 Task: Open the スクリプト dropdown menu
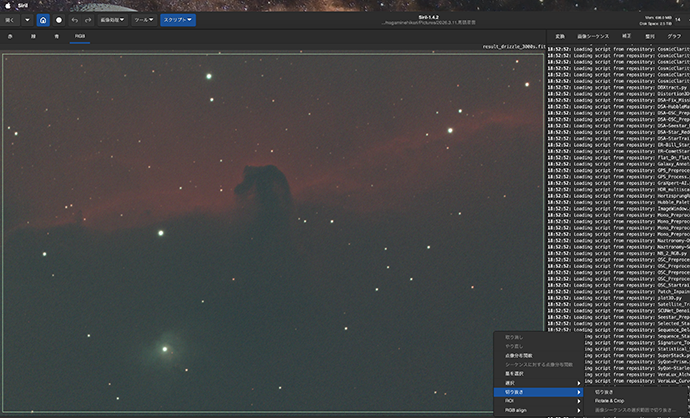click(x=178, y=19)
